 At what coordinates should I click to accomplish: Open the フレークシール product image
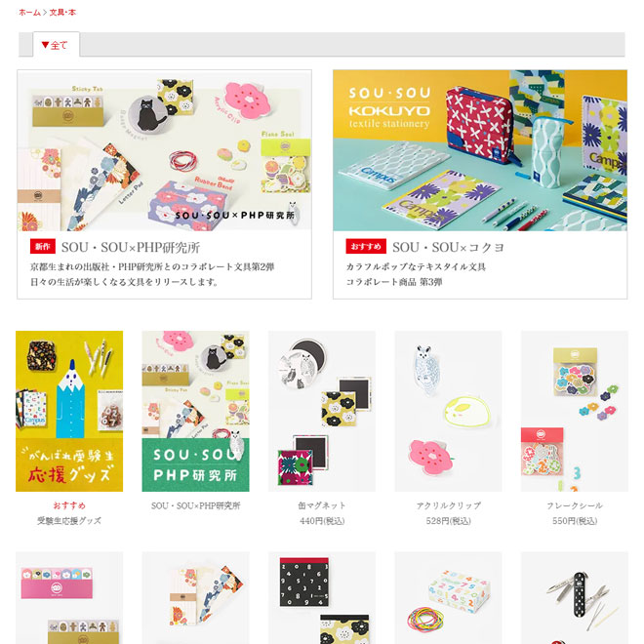[575, 411]
